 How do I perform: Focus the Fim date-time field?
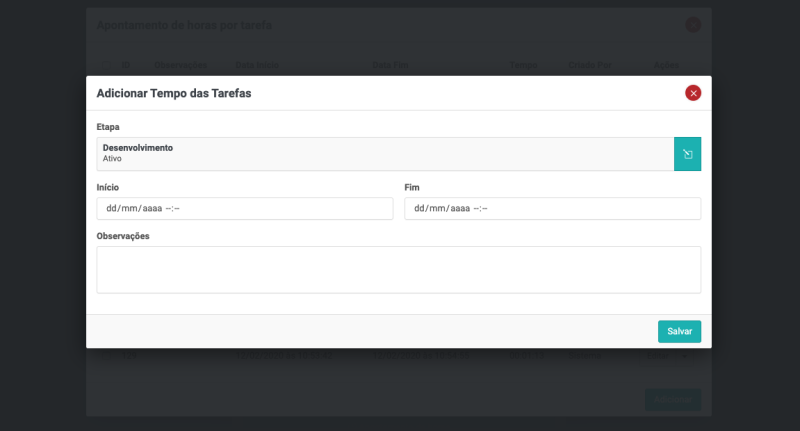(x=552, y=208)
